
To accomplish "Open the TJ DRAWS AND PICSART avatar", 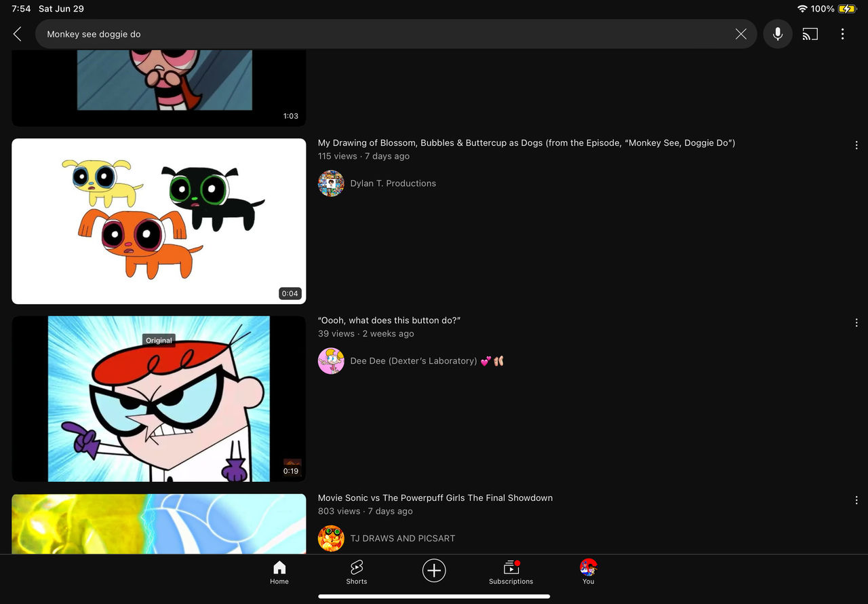I will (x=331, y=538).
